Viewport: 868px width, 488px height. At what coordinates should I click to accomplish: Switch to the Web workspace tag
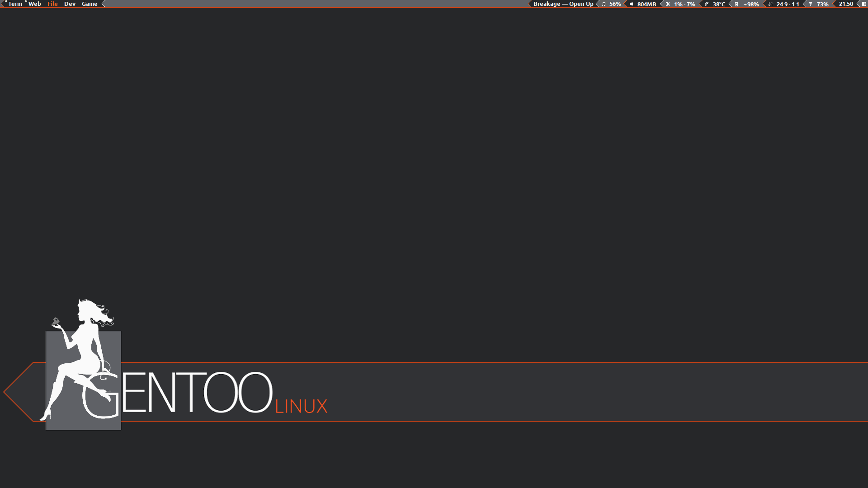pyautogui.click(x=35, y=4)
